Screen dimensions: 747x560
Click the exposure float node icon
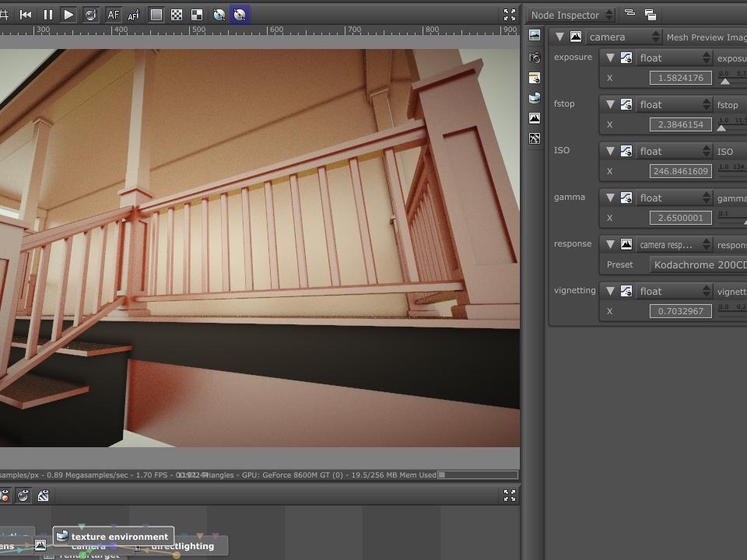(626, 58)
